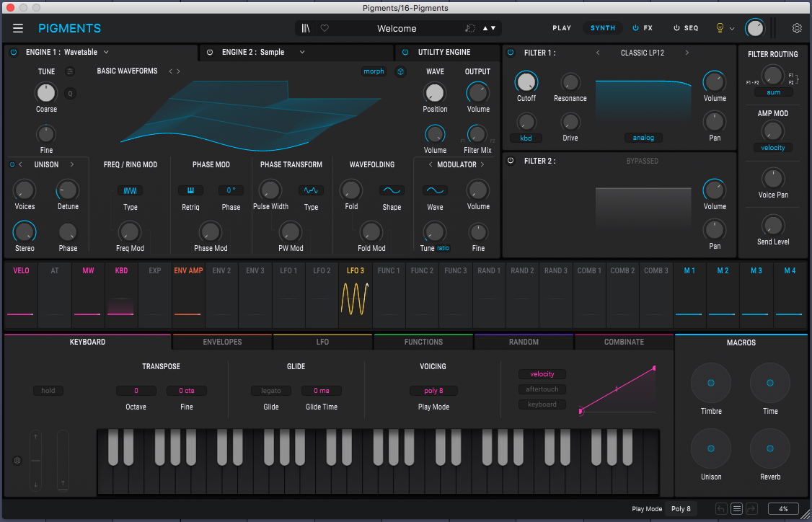Select next modulator with right arrow

[482, 164]
